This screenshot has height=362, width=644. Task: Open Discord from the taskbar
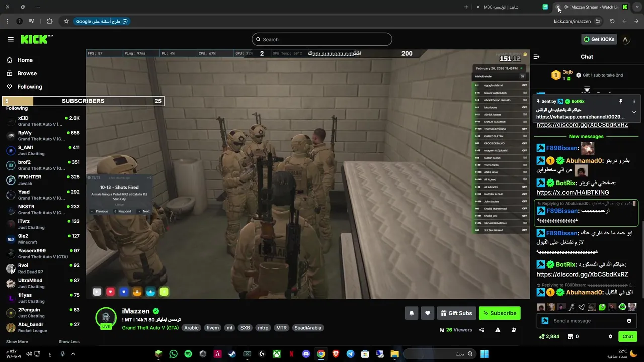[x=306, y=354]
